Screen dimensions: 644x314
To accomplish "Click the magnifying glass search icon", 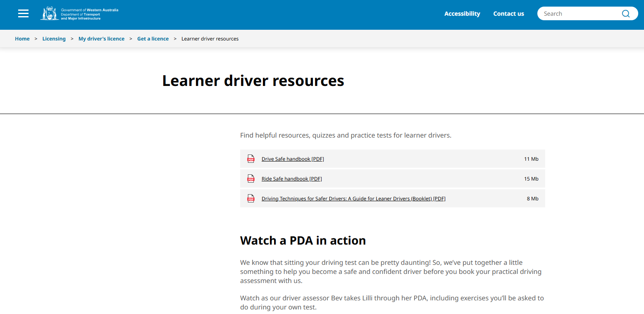I will 625,14.
